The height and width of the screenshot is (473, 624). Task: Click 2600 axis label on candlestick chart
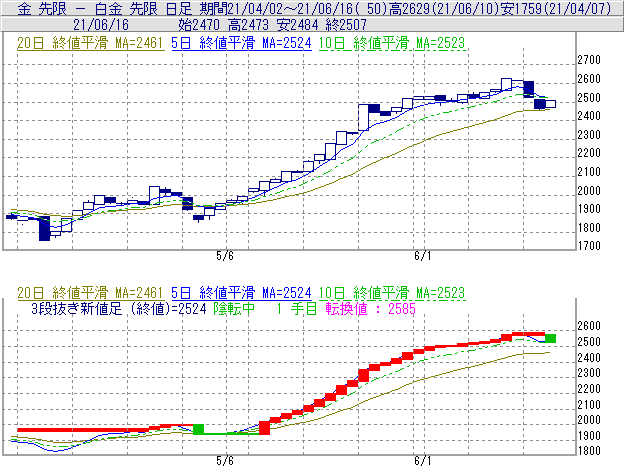589,79
